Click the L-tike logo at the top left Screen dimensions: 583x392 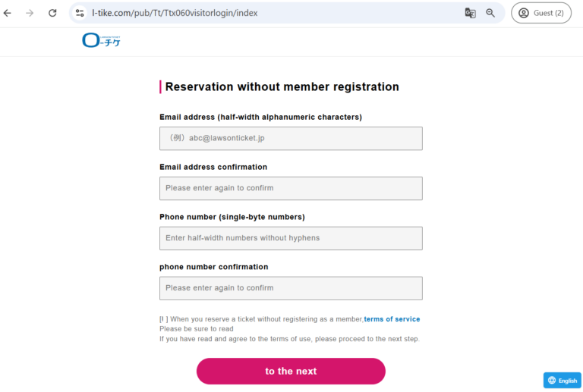pyautogui.click(x=101, y=41)
